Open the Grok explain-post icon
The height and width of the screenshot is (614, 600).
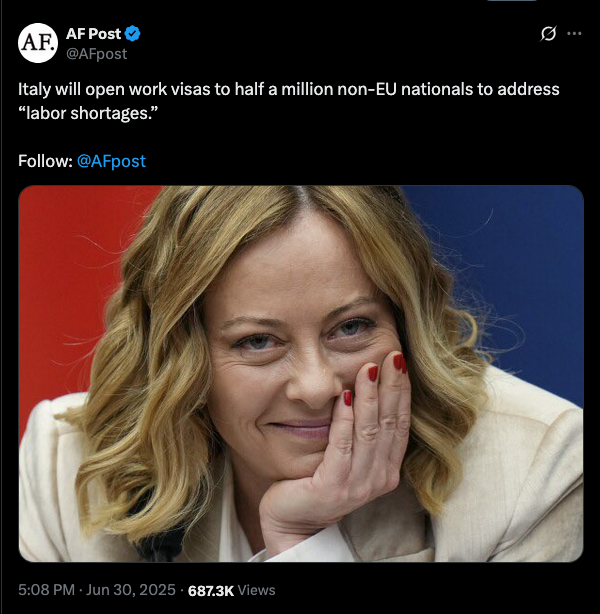click(x=548, y=34)
